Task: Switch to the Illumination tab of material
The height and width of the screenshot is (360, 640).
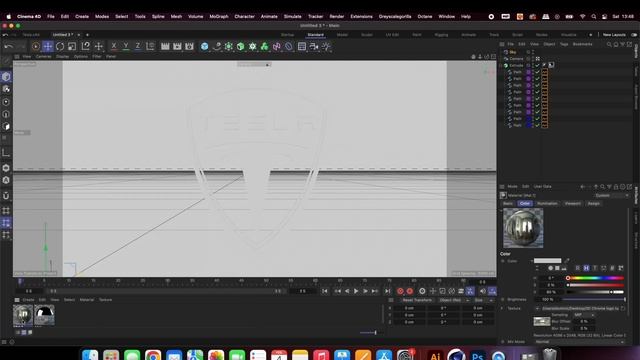Action: 547,203
